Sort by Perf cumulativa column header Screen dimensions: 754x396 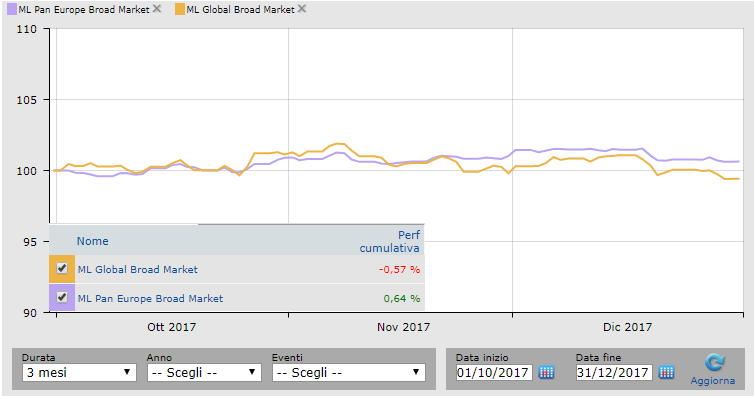coord(390,241)
